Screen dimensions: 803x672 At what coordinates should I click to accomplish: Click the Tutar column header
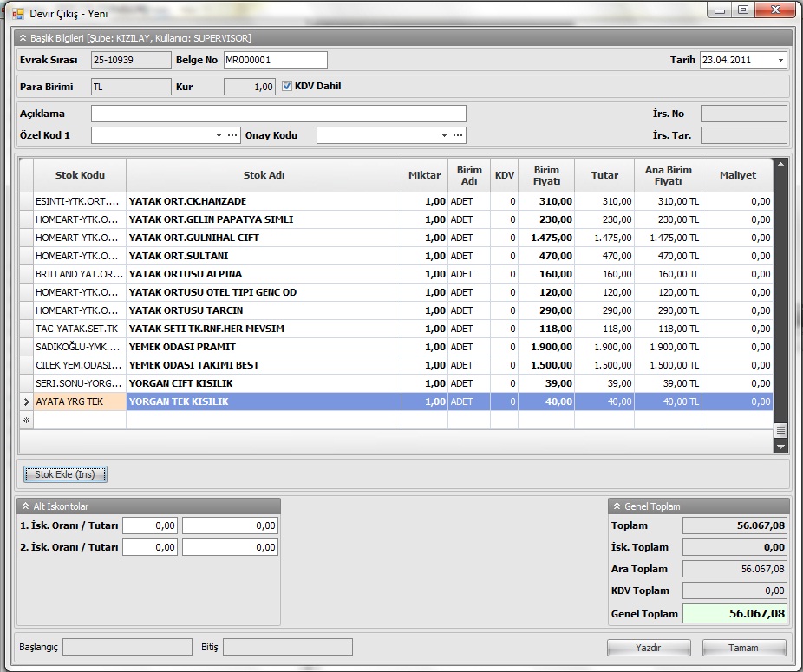(604, 175)
